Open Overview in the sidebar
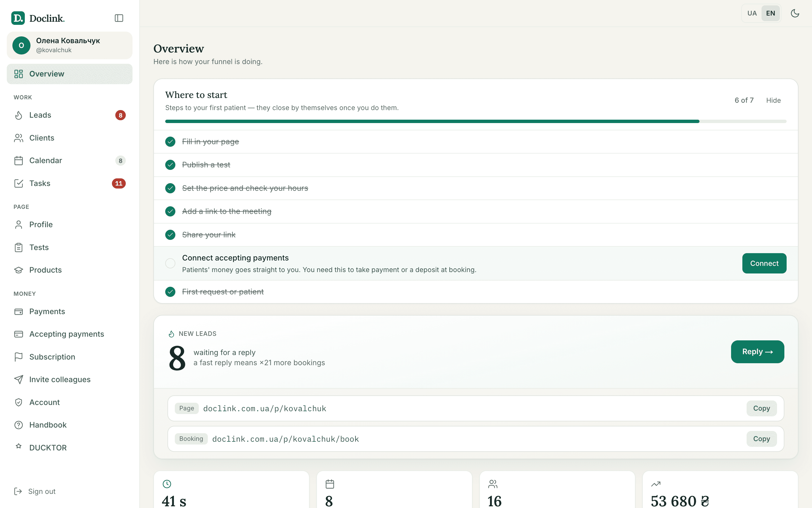Viewport: 812px width, 508px height. (x=69, y=74)
